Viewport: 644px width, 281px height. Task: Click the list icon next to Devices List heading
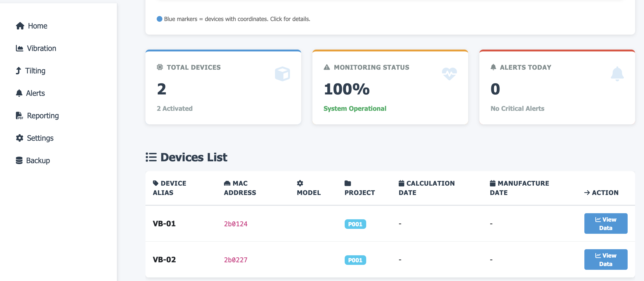point(151,157)
